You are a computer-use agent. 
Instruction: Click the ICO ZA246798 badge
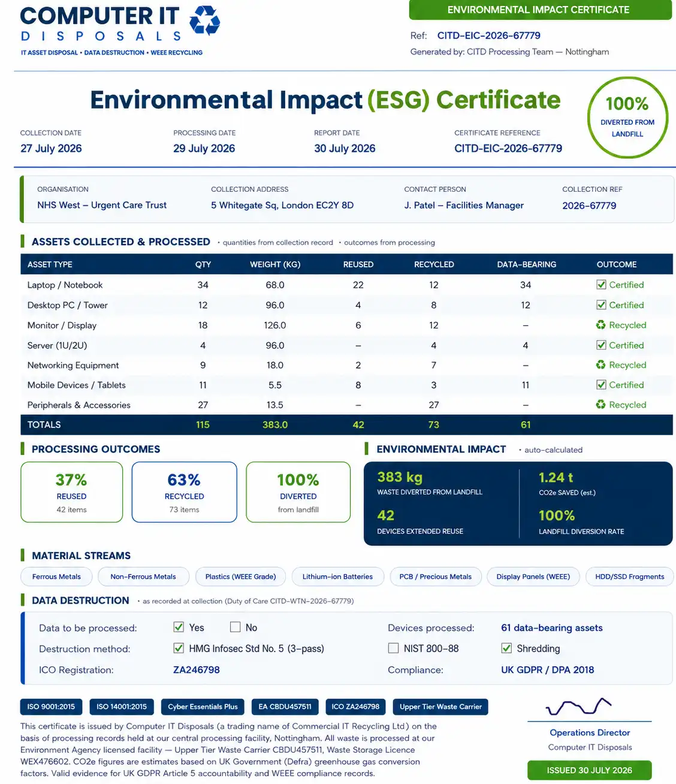click(355, 707)
